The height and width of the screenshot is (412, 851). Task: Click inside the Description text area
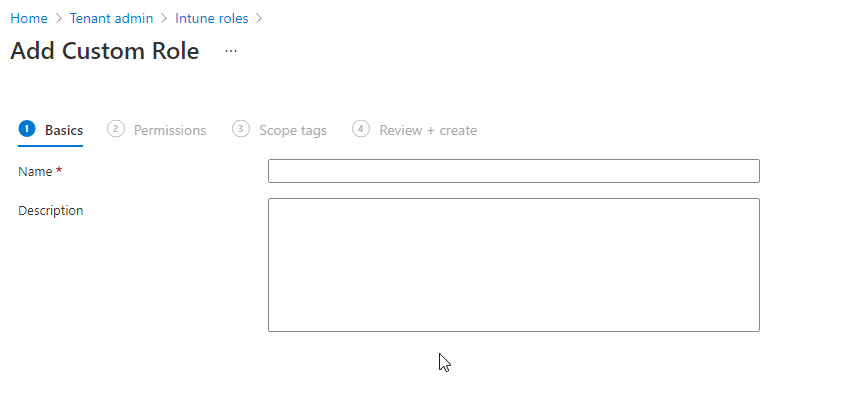click(x=513, y=265)
